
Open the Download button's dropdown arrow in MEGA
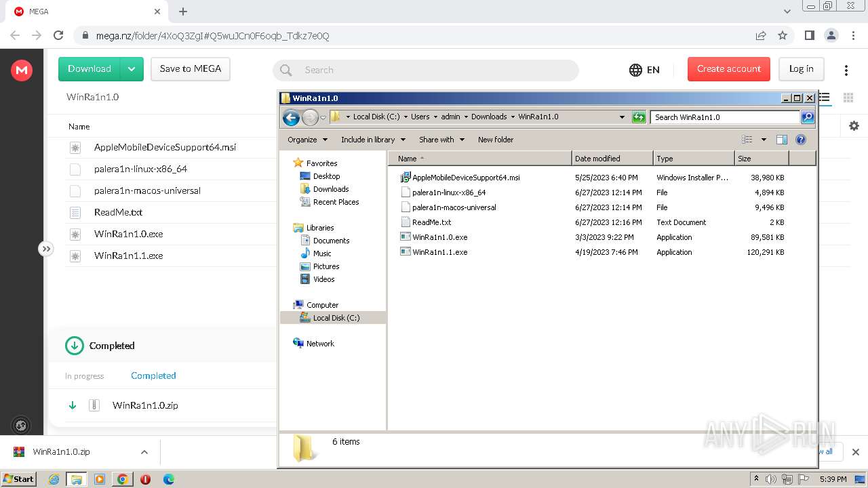[x=132, y=69]
